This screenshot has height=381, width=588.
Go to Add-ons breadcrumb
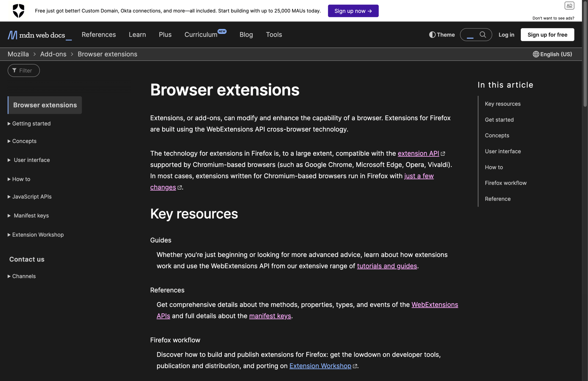coord(53,54)
